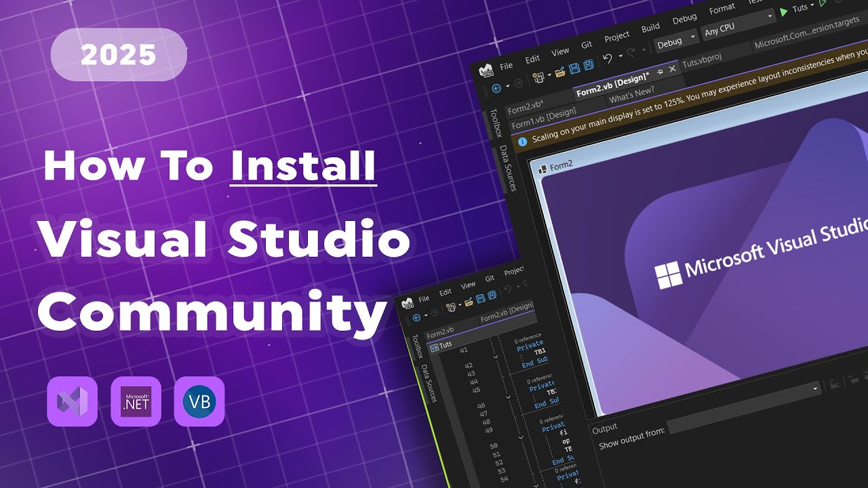The width and height of the screenshot is (868, 488).
Task: Click the single Save icon in code editor window
Action: pyautogui.click(x=480, y=298)
